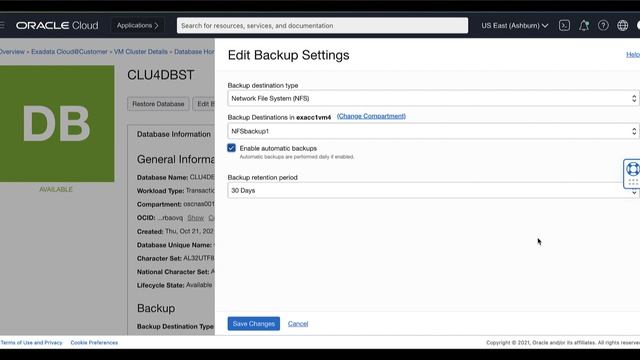Open the US East (Ashburn) region selector

(x=514, y=25)
